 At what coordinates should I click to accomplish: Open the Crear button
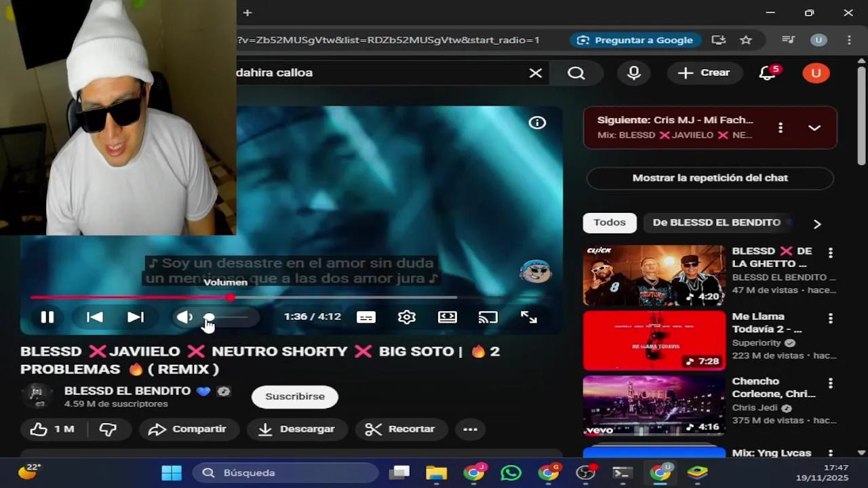click(705, 73)
